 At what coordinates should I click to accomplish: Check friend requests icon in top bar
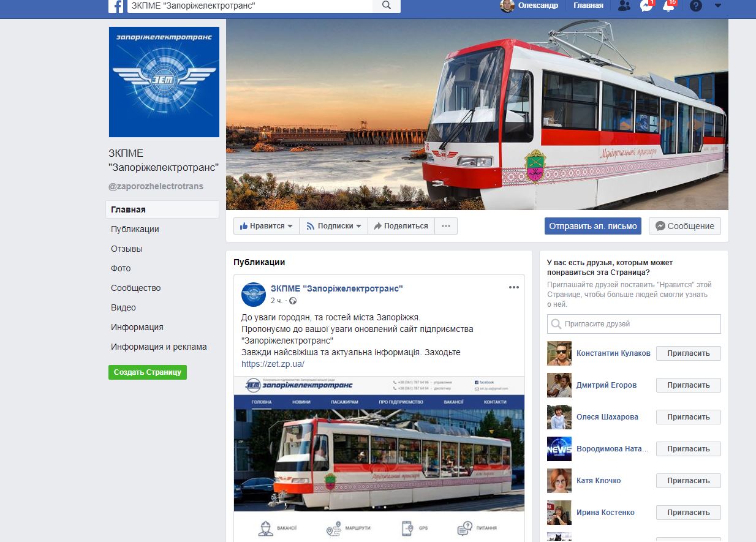coord(624,7)
